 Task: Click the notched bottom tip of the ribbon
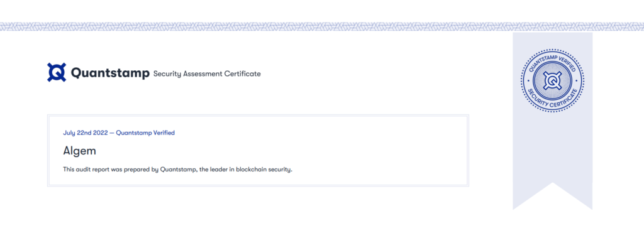tap(552, 196)
